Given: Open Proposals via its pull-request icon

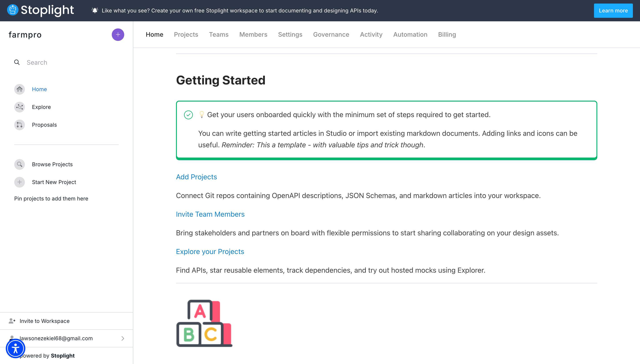Looking at the screenshot, I should [20, 125].
